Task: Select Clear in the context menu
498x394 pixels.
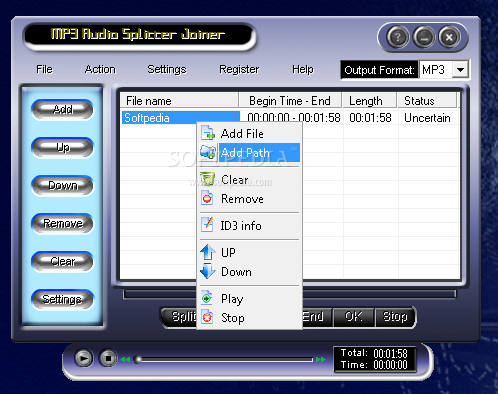Action: [250, 179]
